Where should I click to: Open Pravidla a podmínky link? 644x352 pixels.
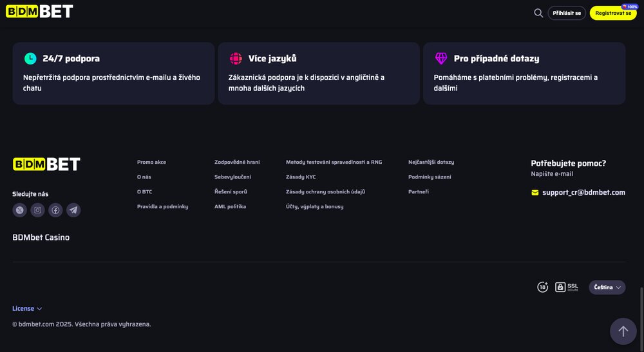pyautogui.click(x=162, y=207)
